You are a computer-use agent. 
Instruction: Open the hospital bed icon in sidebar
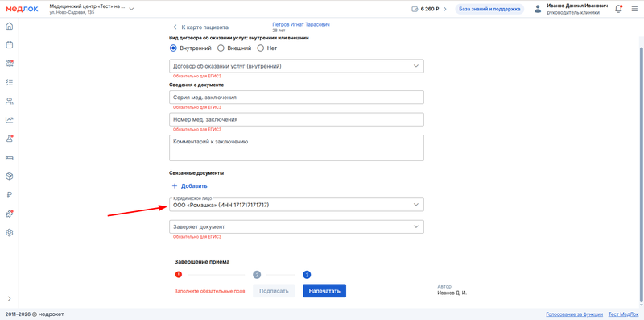tap(10, 157)
